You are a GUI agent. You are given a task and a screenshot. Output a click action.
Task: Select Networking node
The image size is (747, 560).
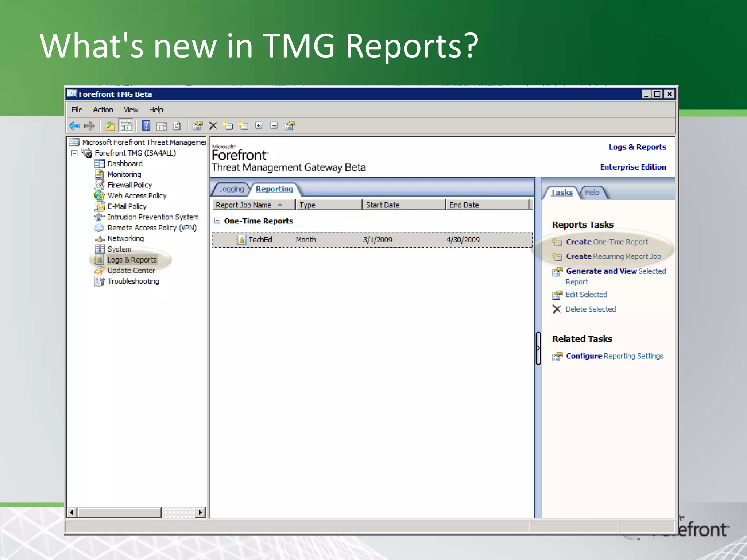[x=125, y=238]
